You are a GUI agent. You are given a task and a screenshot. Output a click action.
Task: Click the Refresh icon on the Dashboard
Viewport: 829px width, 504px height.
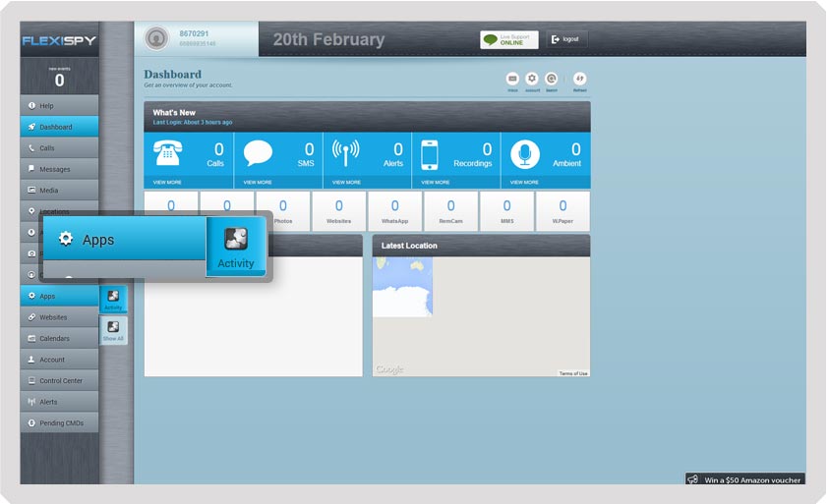click(580, 80)
